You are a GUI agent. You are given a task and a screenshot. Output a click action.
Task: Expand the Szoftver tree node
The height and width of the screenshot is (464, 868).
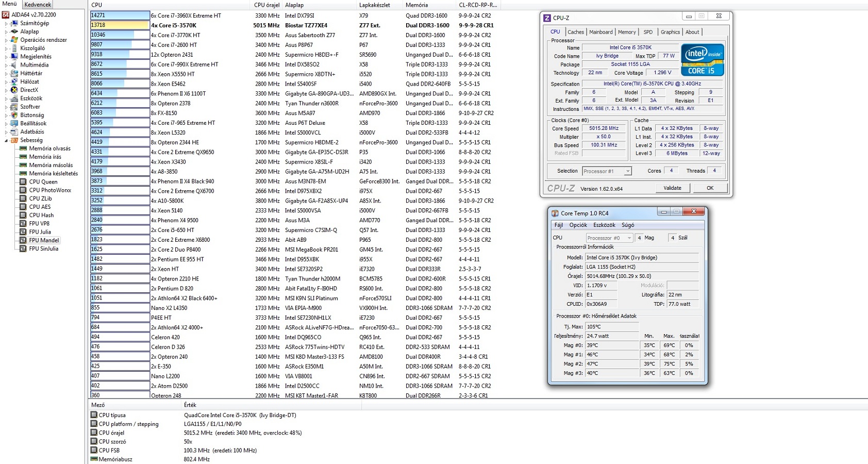click(6, 107)
